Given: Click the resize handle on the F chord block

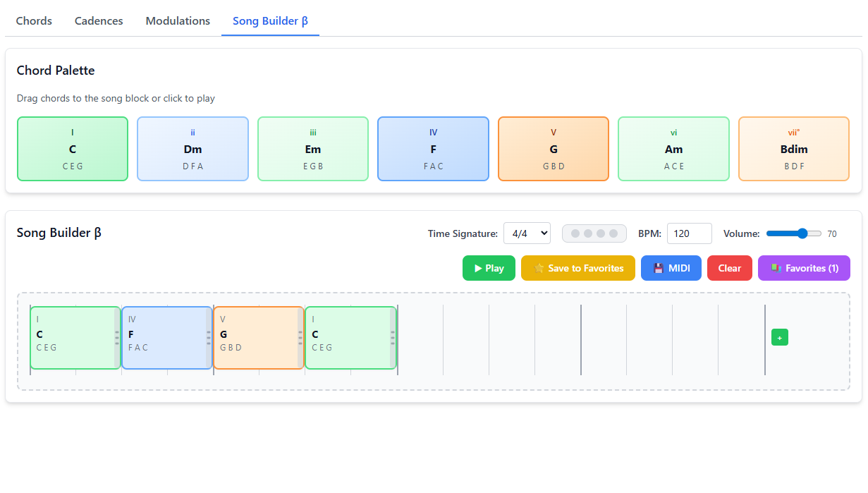Looking at the screenshot, I should coord(209,338).
